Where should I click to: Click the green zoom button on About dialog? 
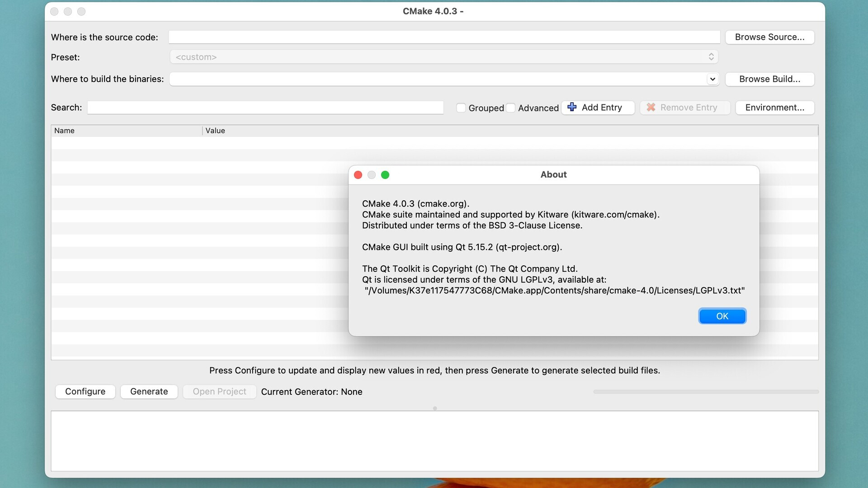tap(385, 175)
